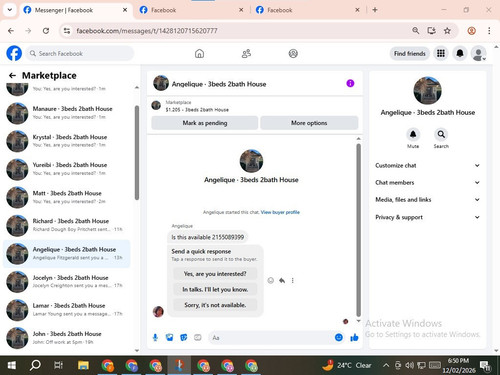React to the message with smiley icon
The image size is (500, 375).
point(271,281)
